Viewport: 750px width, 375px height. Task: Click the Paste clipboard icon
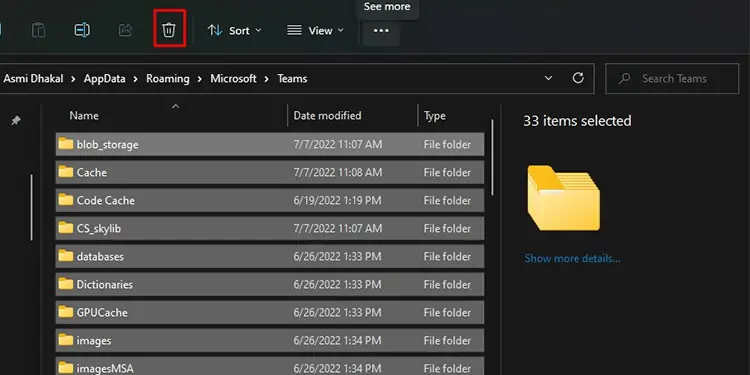(x=38, y=30)
